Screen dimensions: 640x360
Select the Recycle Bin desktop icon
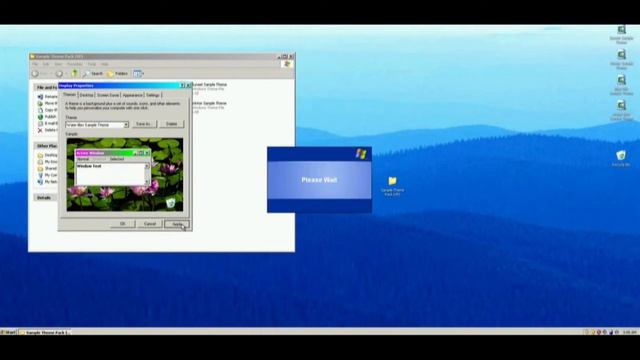(621, 158)
